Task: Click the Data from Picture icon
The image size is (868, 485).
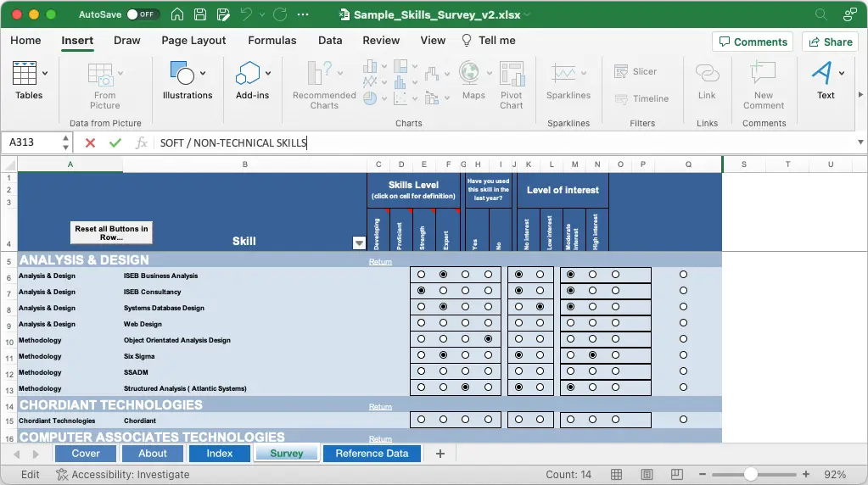Action: 101,74
